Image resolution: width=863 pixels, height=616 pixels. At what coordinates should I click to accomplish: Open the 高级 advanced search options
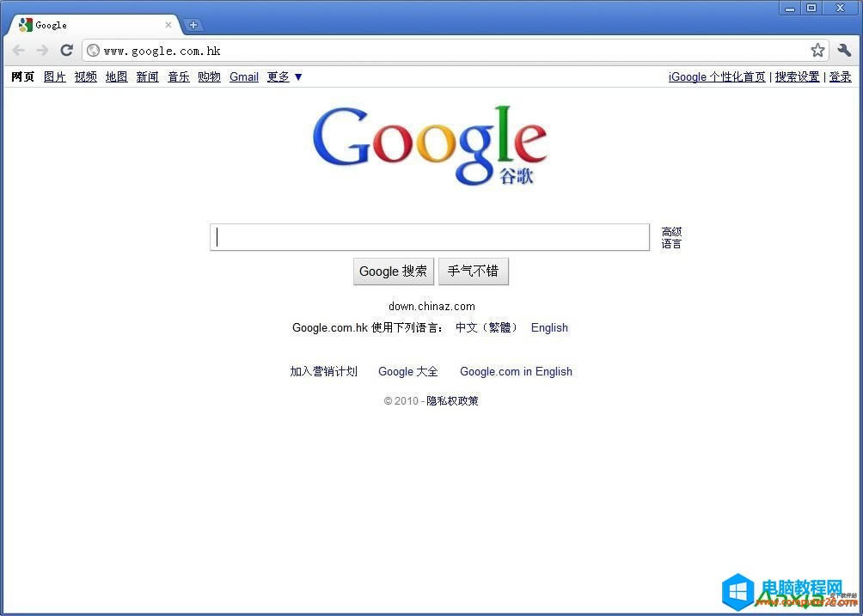(x=671, y=231)
